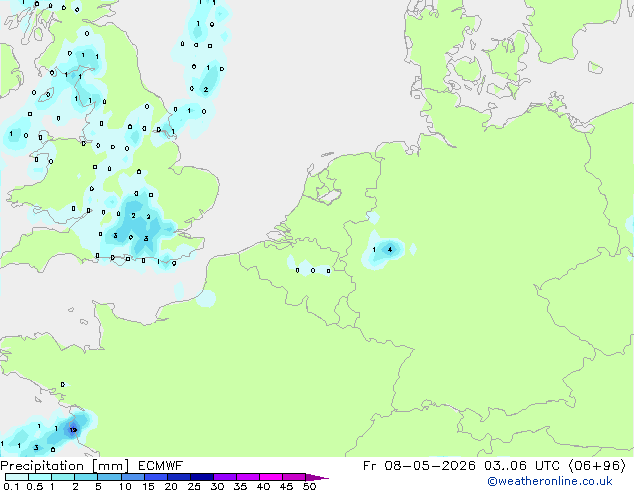This screenshot has height=490, width=634.
Task: Click the '4' precipitation value over Germany
Action: (x=390, y=249)
